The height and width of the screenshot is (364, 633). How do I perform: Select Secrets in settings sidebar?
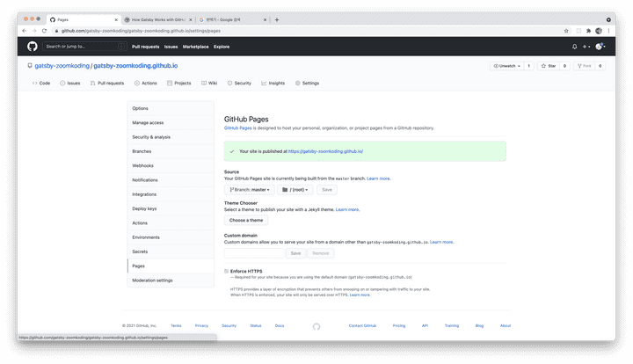pyautogui.click(x=171, y=251)
